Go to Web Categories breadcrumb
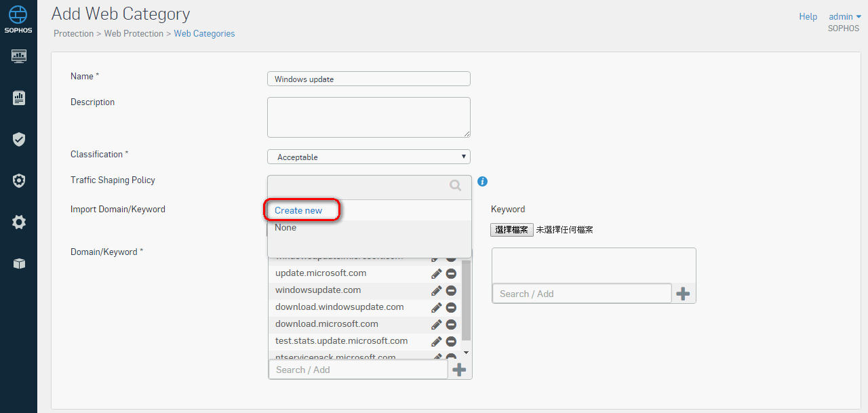 tap(204, 33)
